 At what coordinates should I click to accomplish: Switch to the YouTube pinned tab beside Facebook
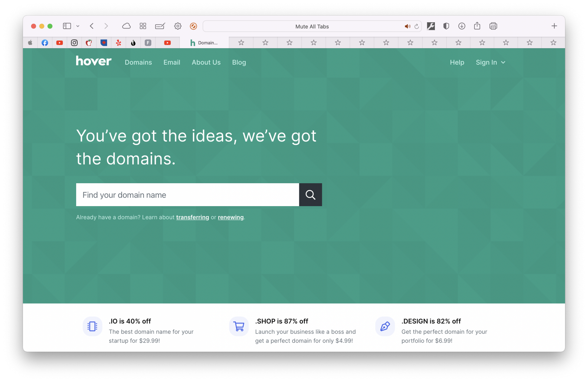point(60,43)
